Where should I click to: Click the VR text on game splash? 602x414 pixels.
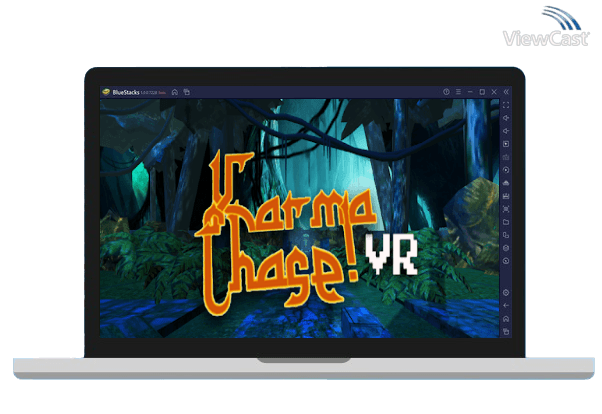(391, 254)
